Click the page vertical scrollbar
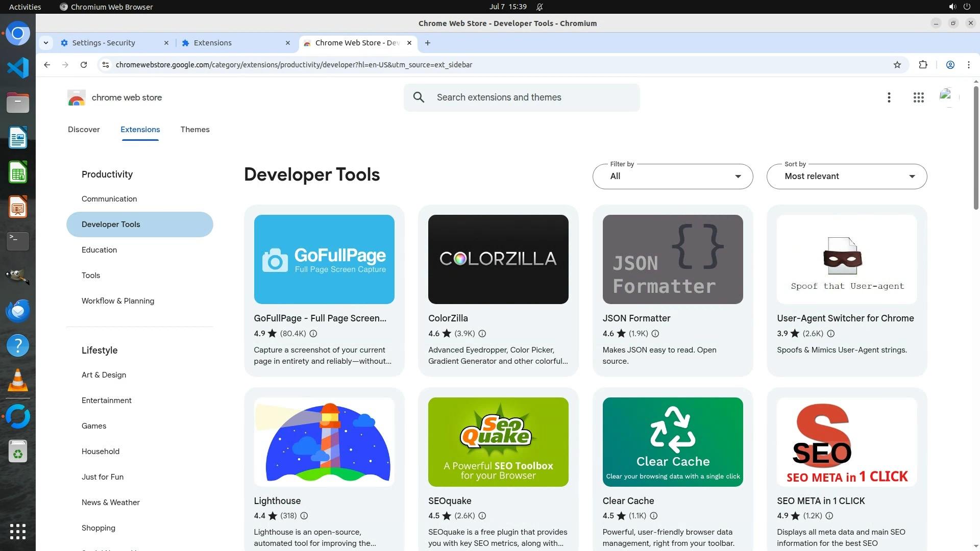The height and width of the screenshot is (551, 980). [x=976, y=148]
